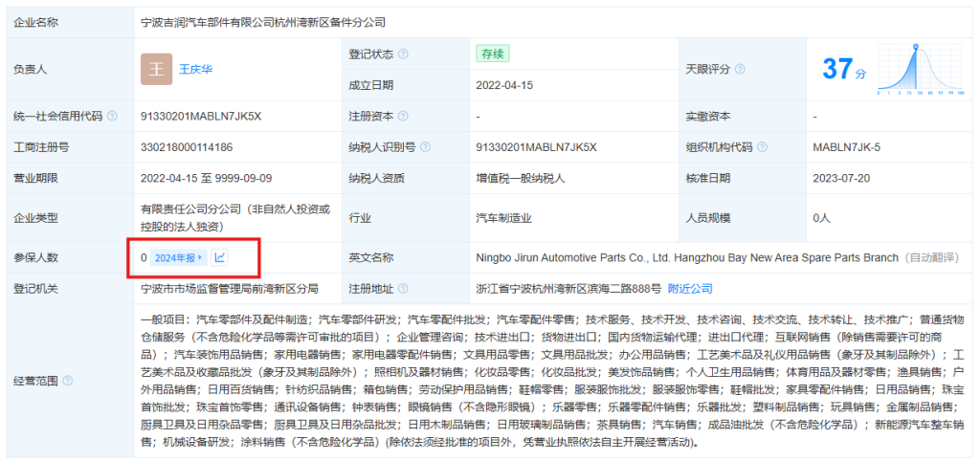Click the registration authority 宁波市市场监督管理局前湾新区分局
This screenshot has width=980, height=461.
(229, 288)
